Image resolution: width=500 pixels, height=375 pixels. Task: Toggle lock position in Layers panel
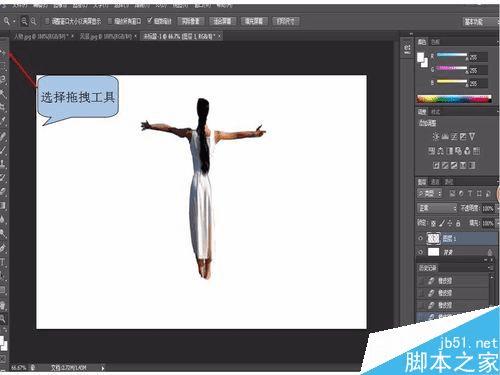[x=450, y=223]
